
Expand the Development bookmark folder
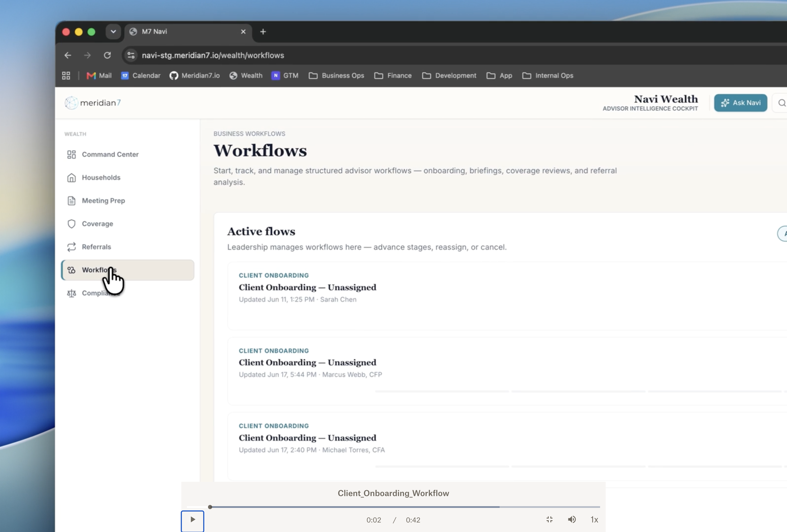449,75
